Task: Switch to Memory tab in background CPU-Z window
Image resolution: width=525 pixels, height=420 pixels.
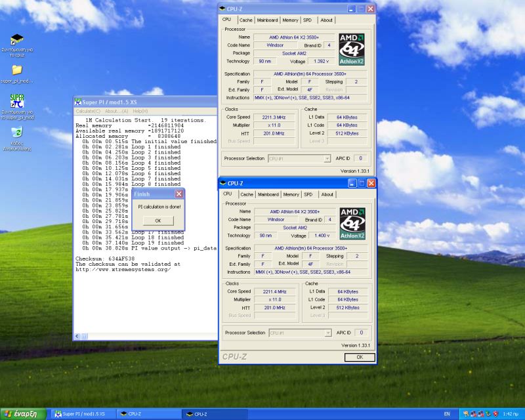Action: [290, 20]
